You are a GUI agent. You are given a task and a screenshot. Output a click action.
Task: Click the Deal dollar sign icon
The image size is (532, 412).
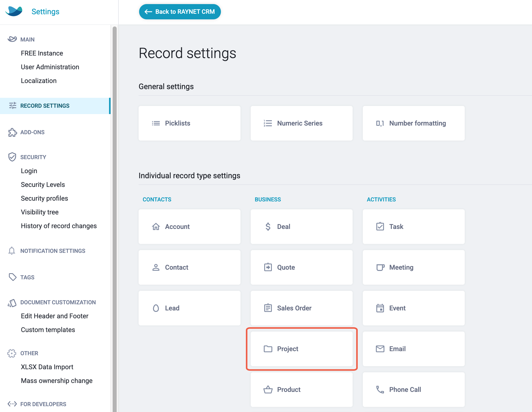pos(268,227)
